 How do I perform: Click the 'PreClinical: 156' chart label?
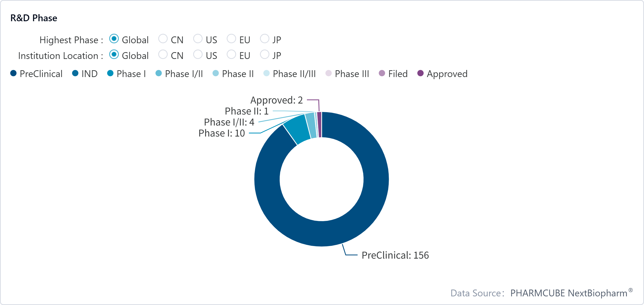pyautogui.click(x=395, y=255)
